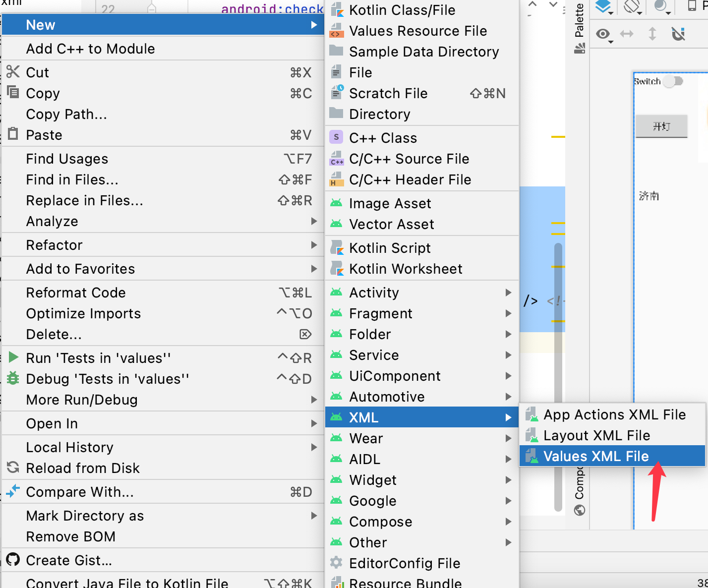Expand the Refactor submenu arrow
Image resolution: width=708 pixels, height=588 pixels.
(x=314, y=245)
